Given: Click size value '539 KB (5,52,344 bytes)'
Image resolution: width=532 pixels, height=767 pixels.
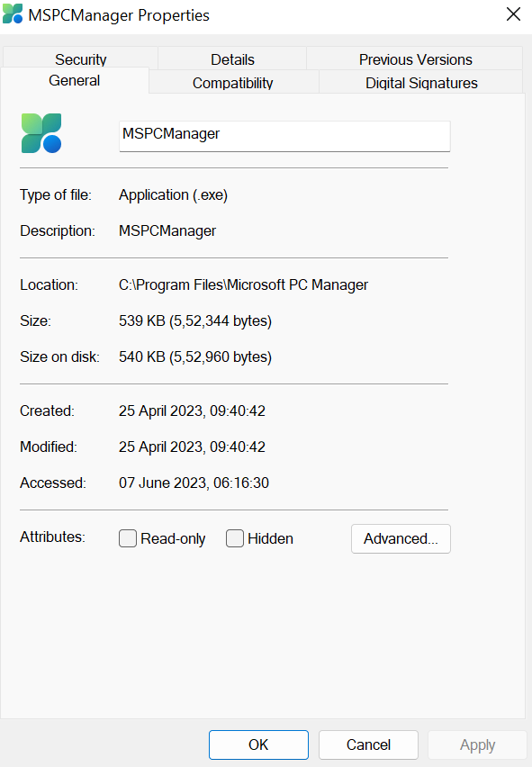Looking at the screenshot, I should click(195, 320).
